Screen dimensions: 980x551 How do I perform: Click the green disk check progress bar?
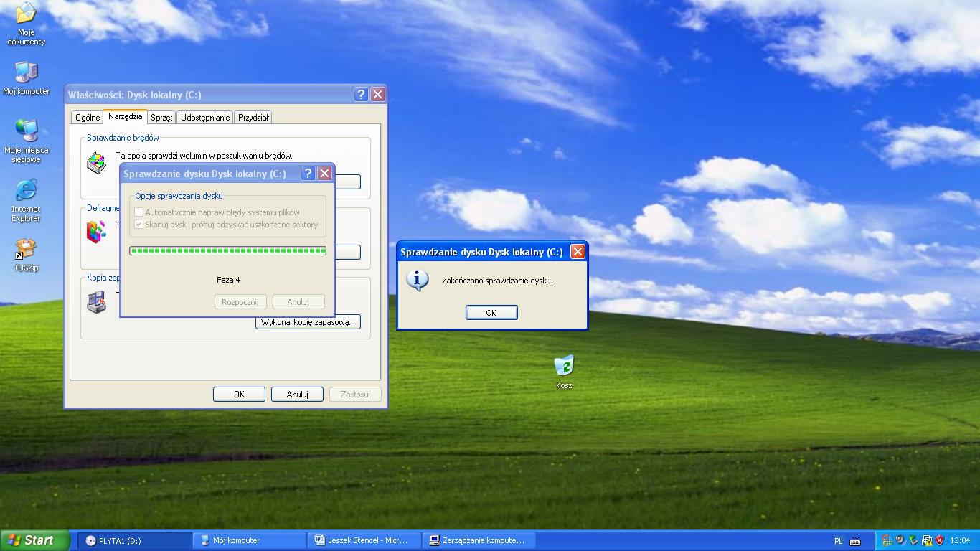pyautogui.click(x=227, y=250)
